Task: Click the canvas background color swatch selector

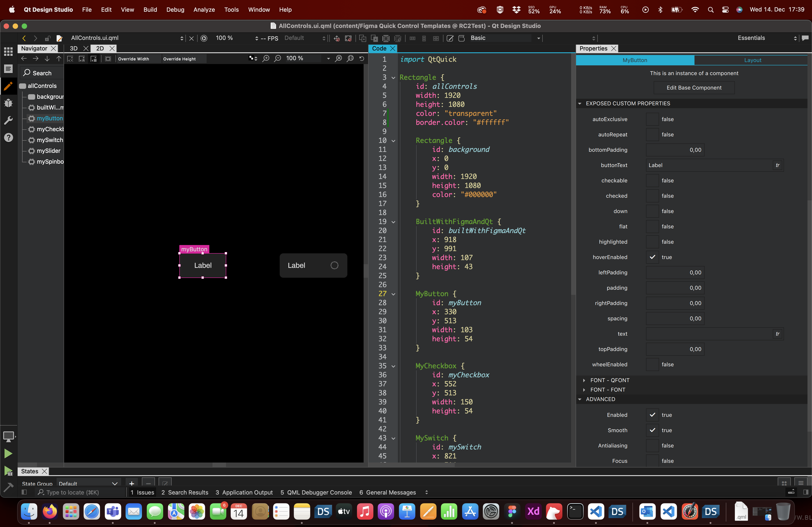Action: pyautogui.click(x=253, y=59)
